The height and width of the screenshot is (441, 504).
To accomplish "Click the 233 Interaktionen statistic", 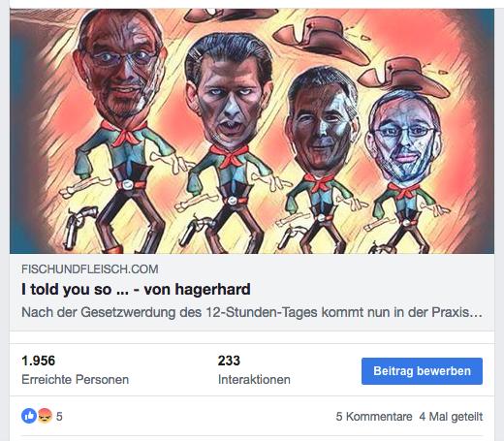I will [x=254, y=370].
